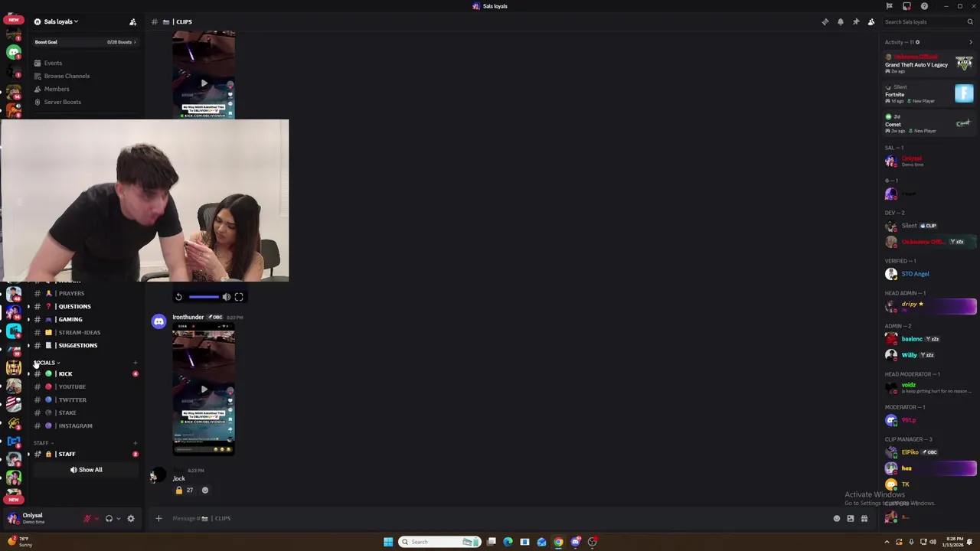Click the plus attach button in message bar
Image resolution: width=980 pixels, height=551 pixels.
(158, 519)
